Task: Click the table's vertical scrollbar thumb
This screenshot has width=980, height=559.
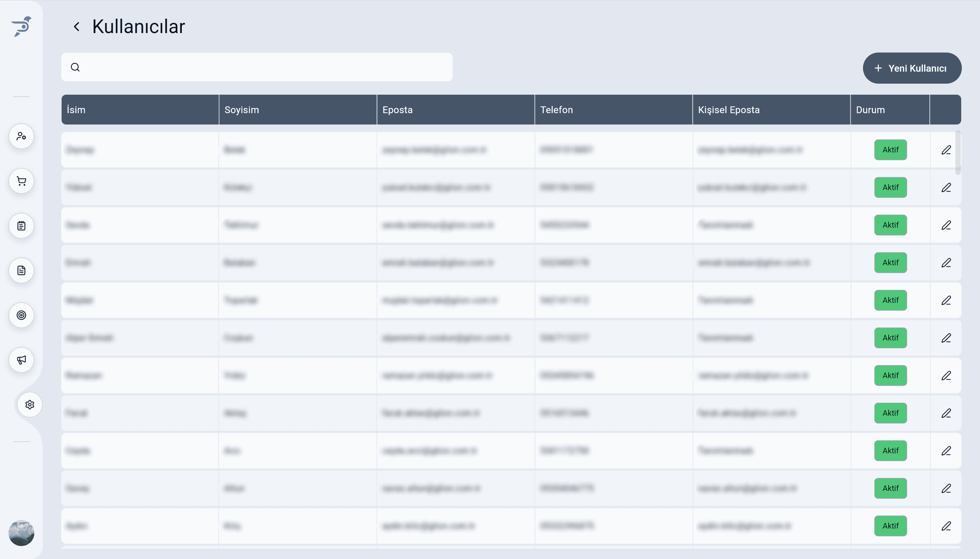Action: pyautogui.click(x=958, y=152)
